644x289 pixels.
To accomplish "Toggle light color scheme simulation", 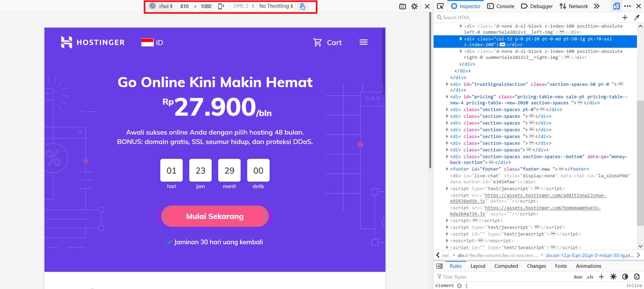I will 613,277.
